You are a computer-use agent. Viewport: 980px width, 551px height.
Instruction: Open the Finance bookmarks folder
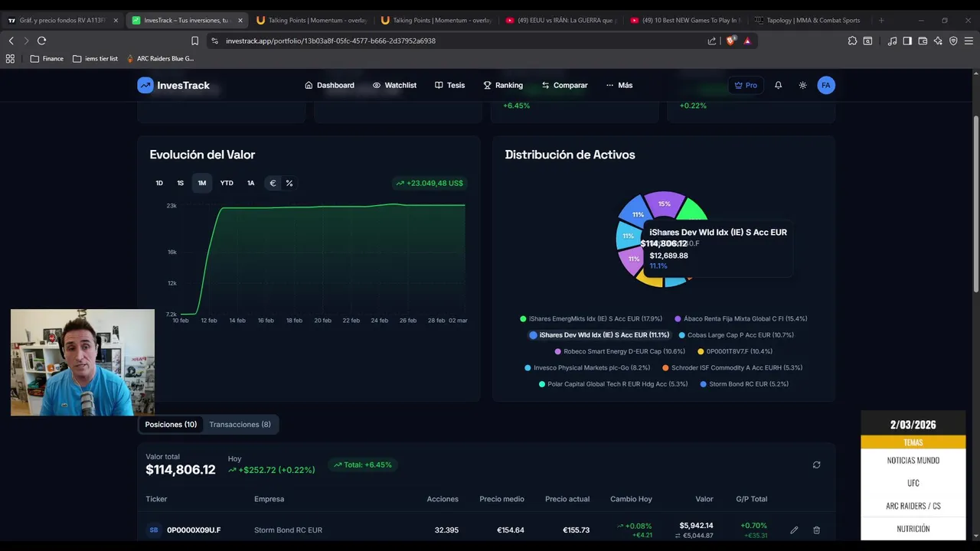point(47,58)
